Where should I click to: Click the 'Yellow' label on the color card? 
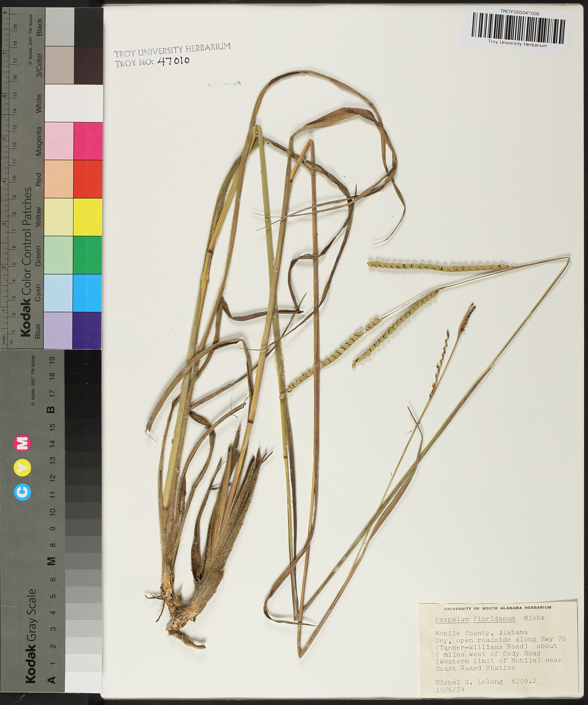tap(39, 217)
